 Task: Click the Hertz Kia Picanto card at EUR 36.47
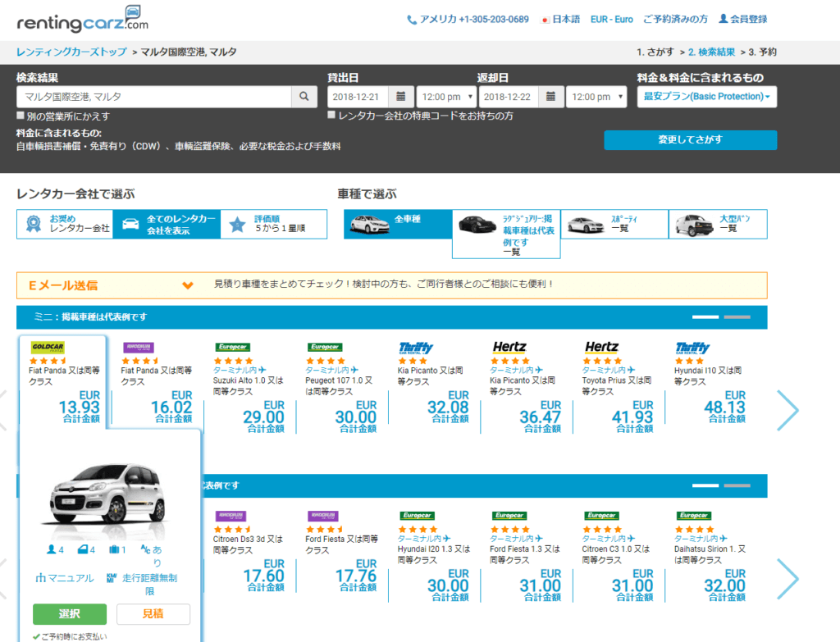point(526,388)
